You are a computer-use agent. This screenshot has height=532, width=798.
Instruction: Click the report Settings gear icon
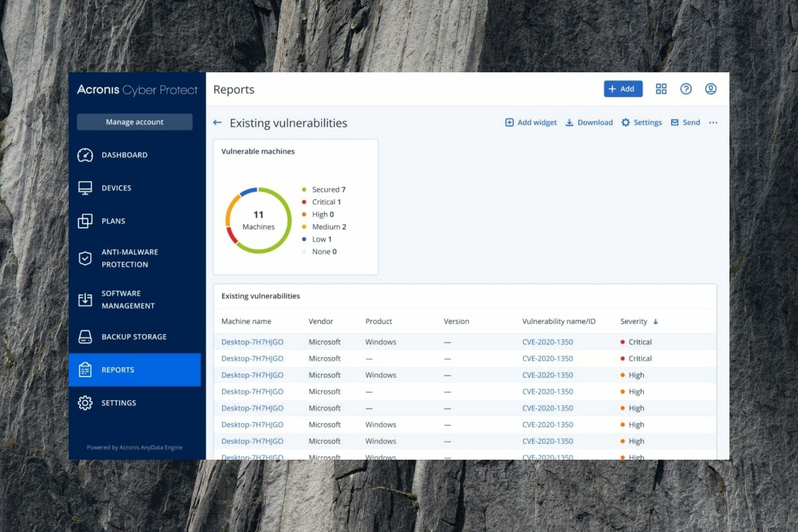(626, 122)
